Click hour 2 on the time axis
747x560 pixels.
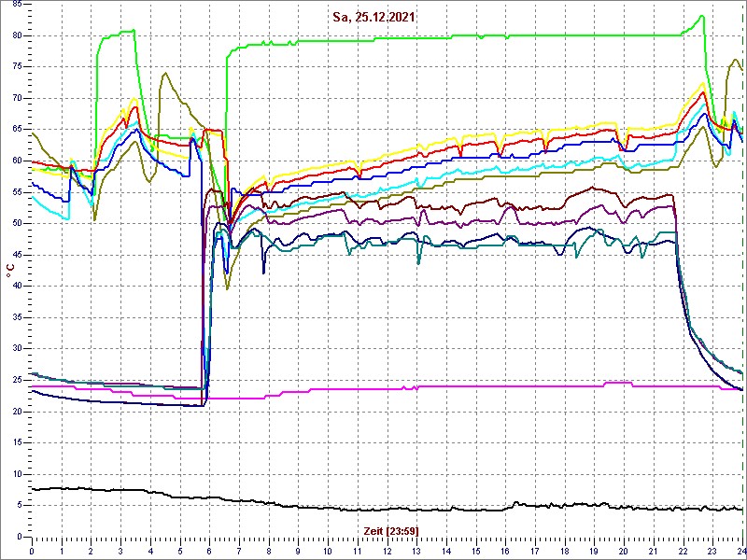91,550
